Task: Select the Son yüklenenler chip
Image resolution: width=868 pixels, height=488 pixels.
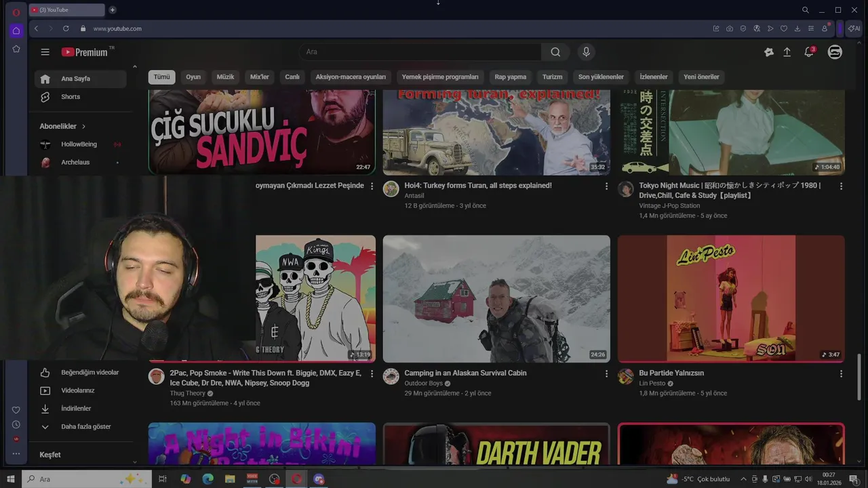Action: 601,77
